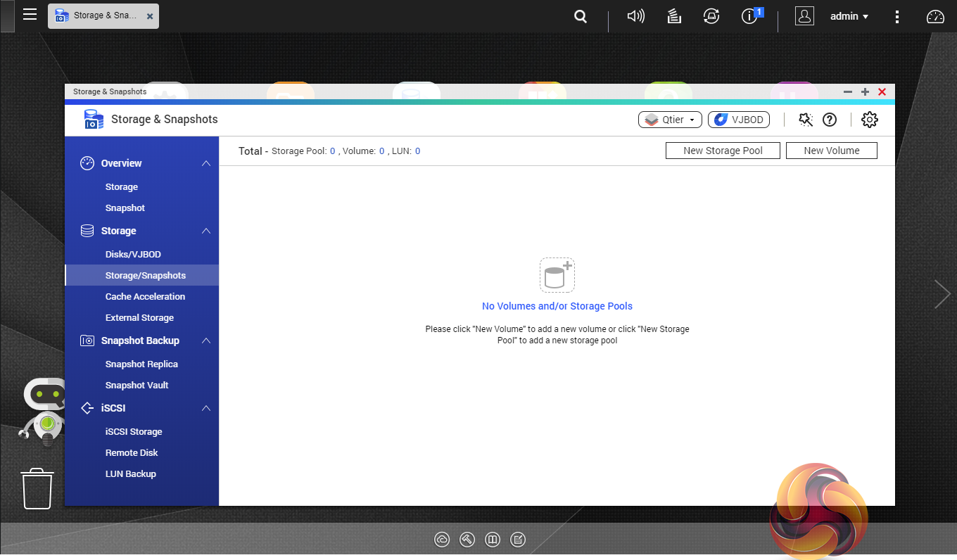Open Snapshot Replica in the sidebar
Image resolution: width=957 pixels, height=560 pixels.
(x=141, y=364)
